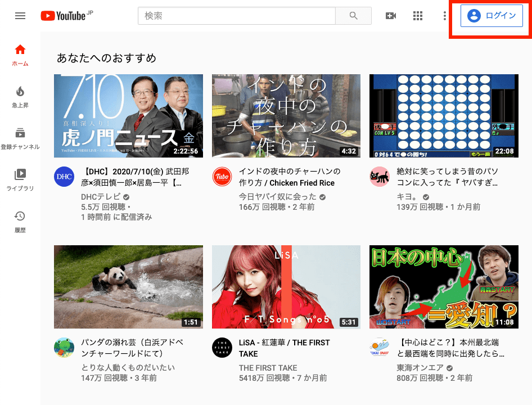Select the ライブラリ icon in the sidebar

tap(20, 174)
